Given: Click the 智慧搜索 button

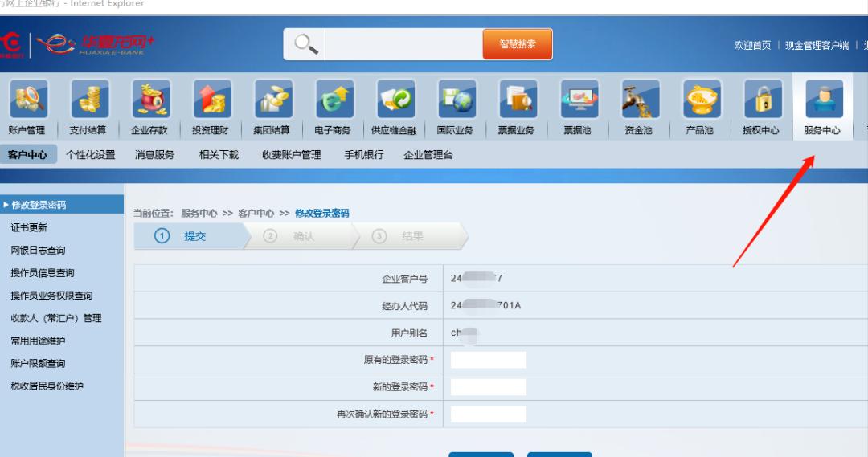Looking at the screenshot, I should pos(518,44).
